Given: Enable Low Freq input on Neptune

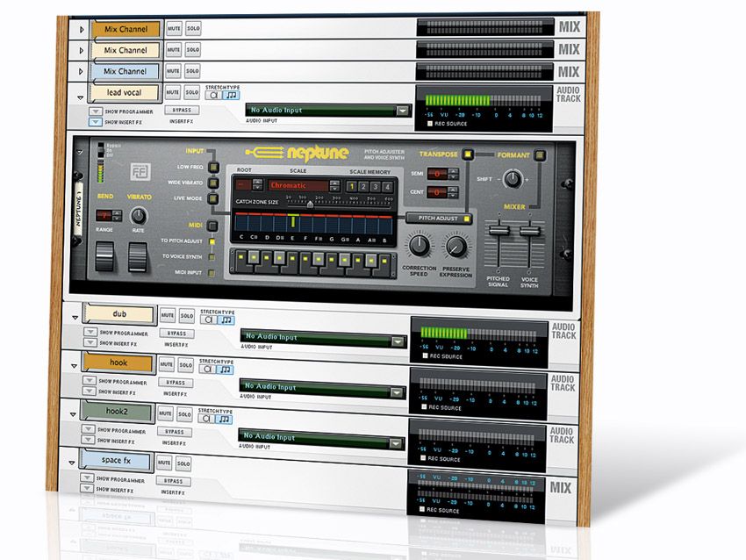Looking at the screenshot, I should coord(212,167).
